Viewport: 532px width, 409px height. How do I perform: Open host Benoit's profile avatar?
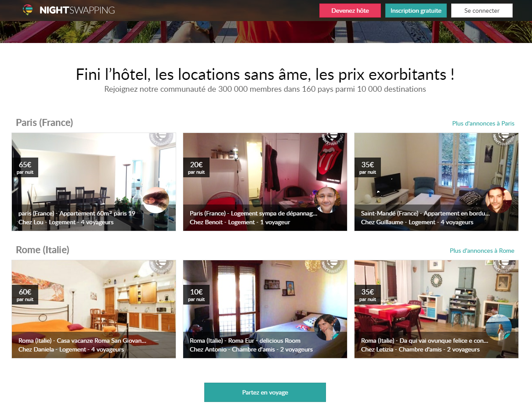coord(327,200)
